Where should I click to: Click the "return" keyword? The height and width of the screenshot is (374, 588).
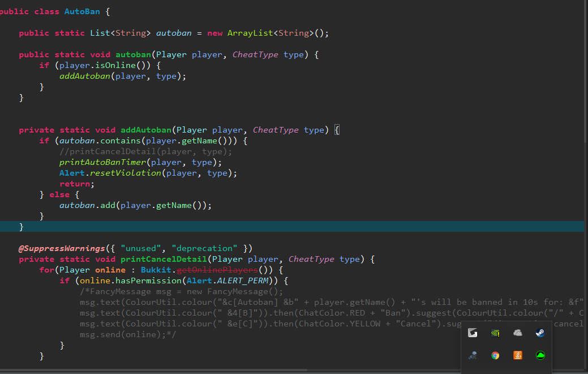75,184
